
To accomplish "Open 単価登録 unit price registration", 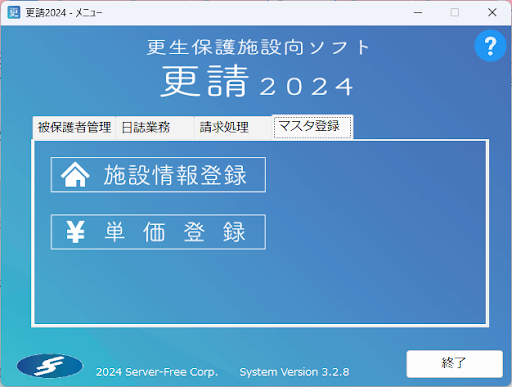I will click(158, 232).
